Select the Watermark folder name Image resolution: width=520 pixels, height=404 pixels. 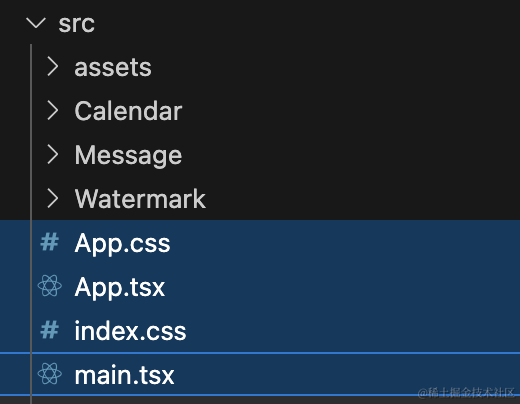[x=140, y=198]
